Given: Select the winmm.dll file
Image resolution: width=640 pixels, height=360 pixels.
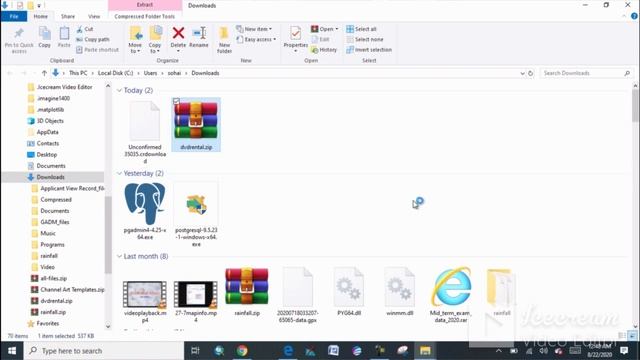Looking at the screenshot, I should coord(400,291).
